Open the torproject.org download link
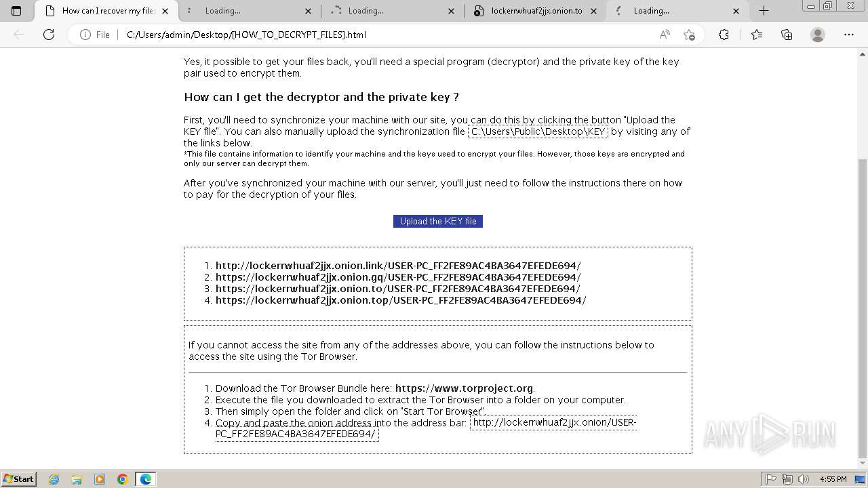The image size is (868, 488). click(x=464, y=388)
